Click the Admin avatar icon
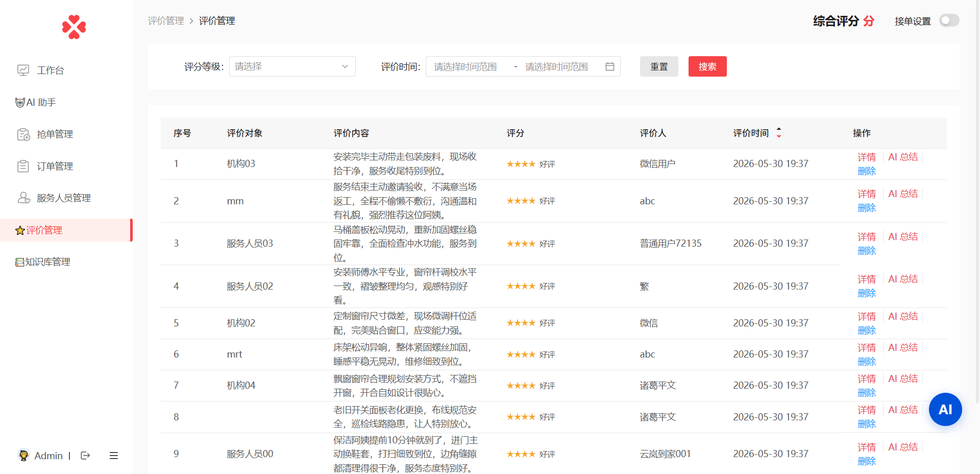The image size is (980, 474). tap(23, 455)
